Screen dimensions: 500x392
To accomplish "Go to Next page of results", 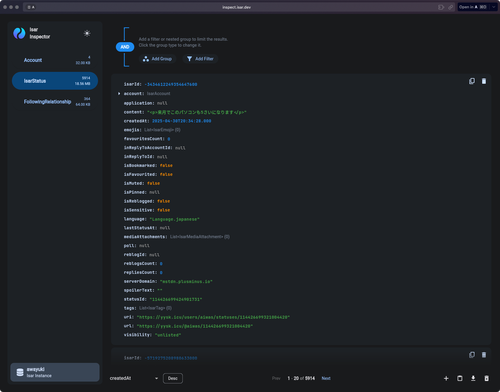I will (326, 378).
